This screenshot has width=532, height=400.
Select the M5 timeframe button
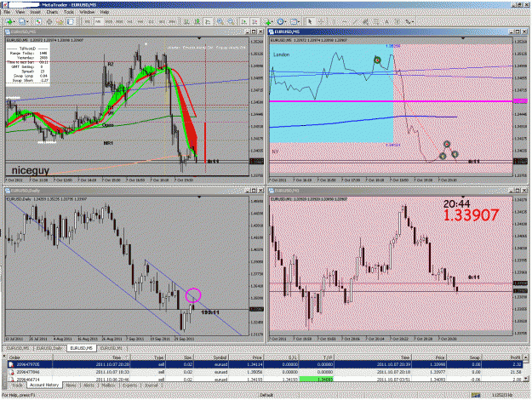98,22
